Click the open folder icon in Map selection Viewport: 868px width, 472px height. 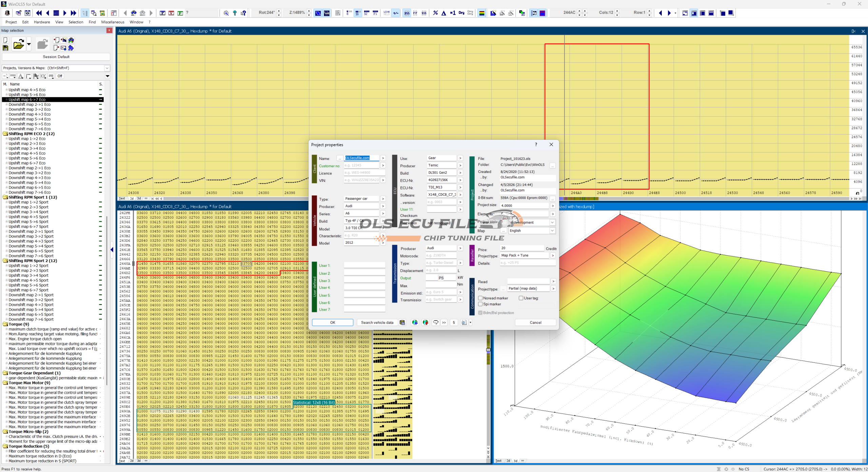pyautogui.click(x=18, y=44)
